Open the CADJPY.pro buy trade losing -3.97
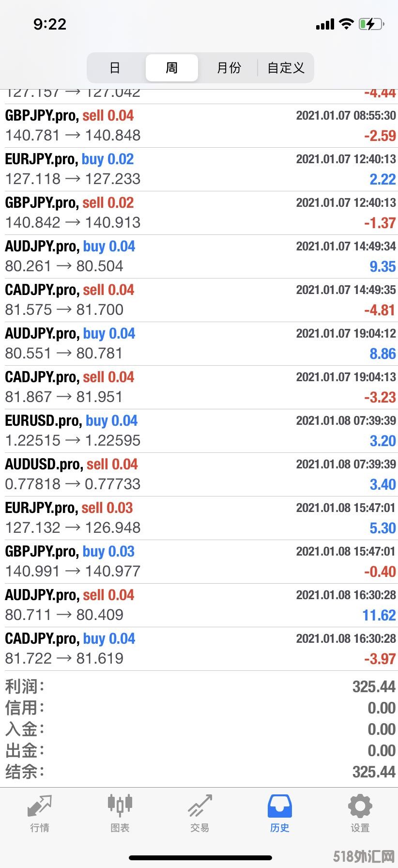This screenshot has width=398, height=868. [x=199, y=649]
